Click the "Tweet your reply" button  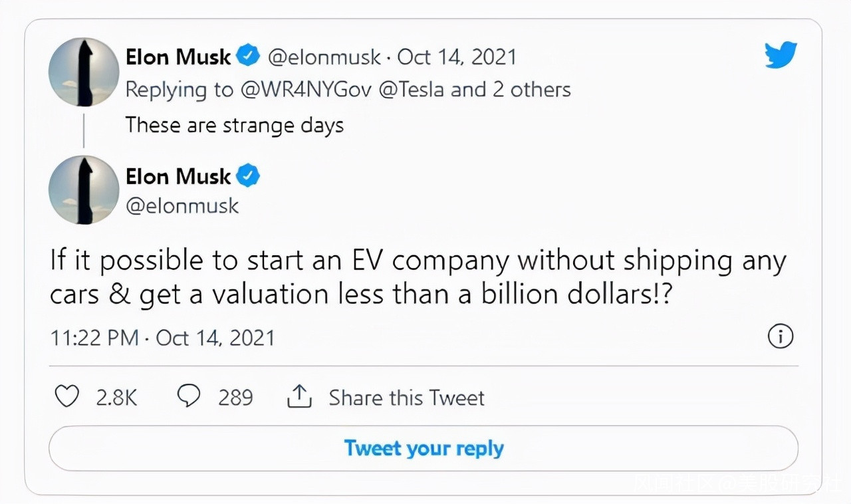[x=424, y=448]
